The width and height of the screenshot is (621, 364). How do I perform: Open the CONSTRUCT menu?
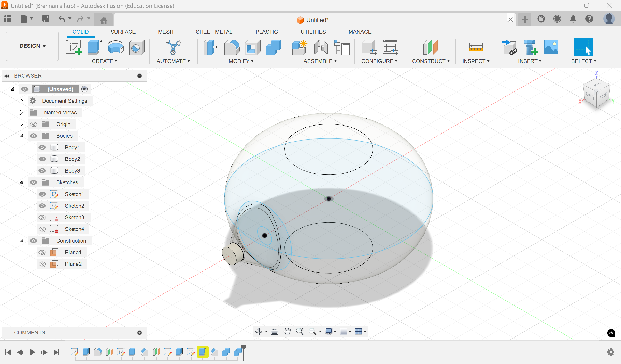[x=431, y=61]
